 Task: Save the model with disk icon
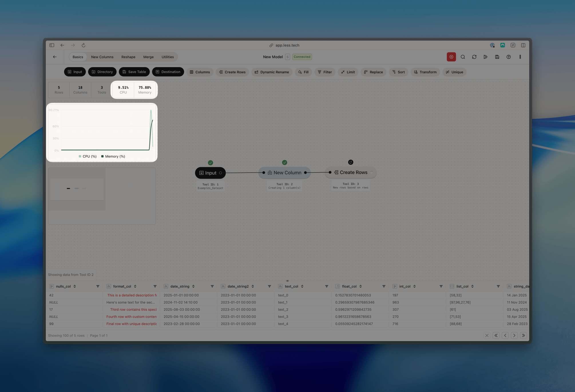[x=497, y=57]
